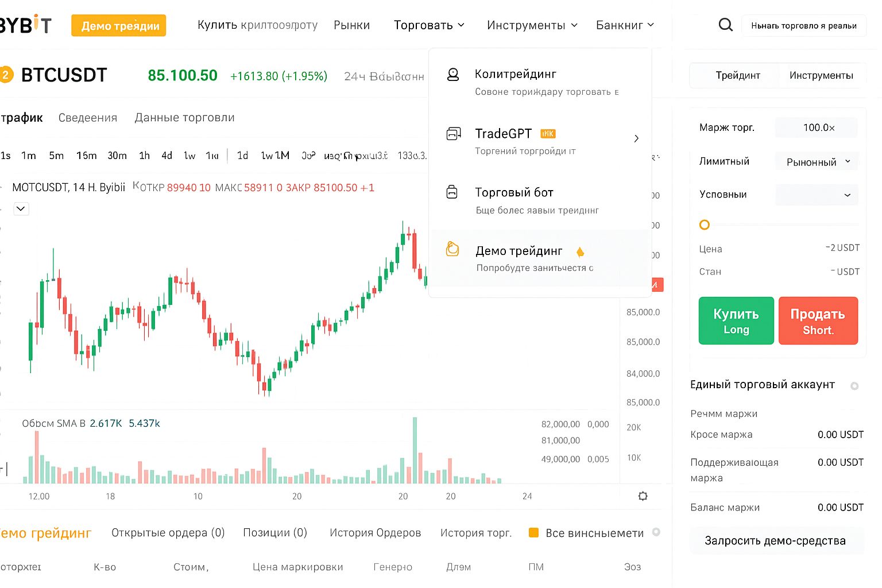Select the 4d timeframe
The height and width of the screenshot is (588, 882).
[167, 156]
